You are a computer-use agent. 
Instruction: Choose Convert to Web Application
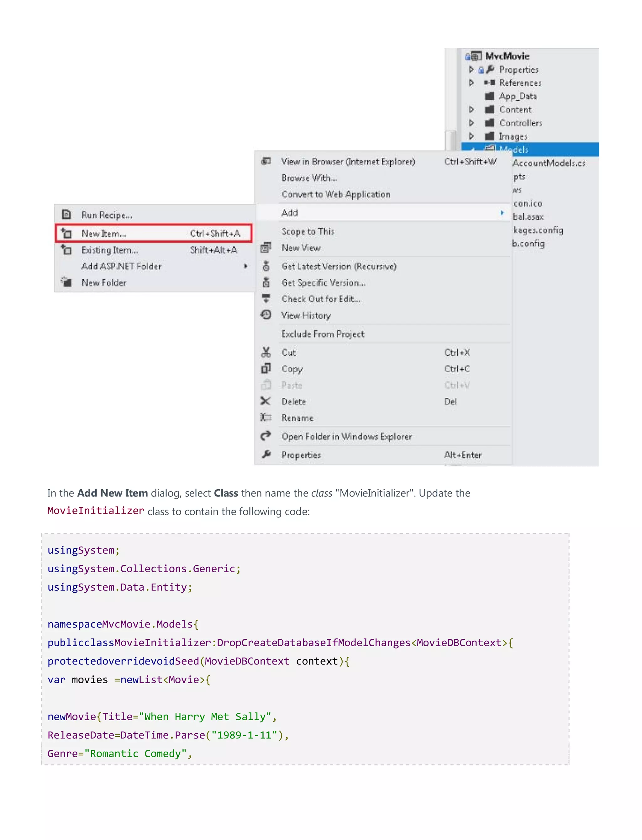pos(383,194)
